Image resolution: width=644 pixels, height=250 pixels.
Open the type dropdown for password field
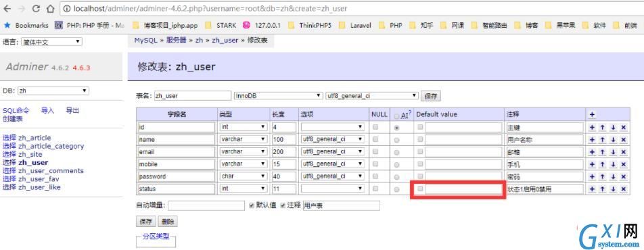point(243,176)
